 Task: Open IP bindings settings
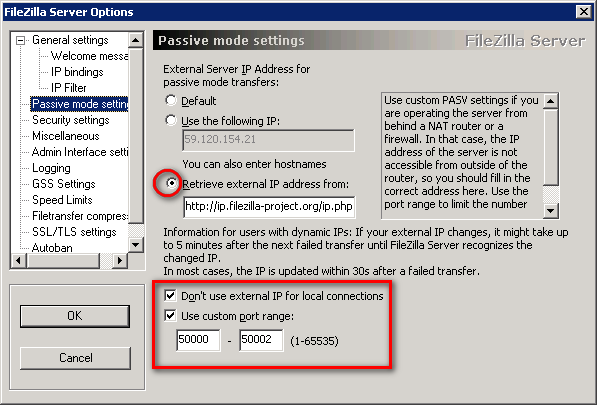click(77, 72)
